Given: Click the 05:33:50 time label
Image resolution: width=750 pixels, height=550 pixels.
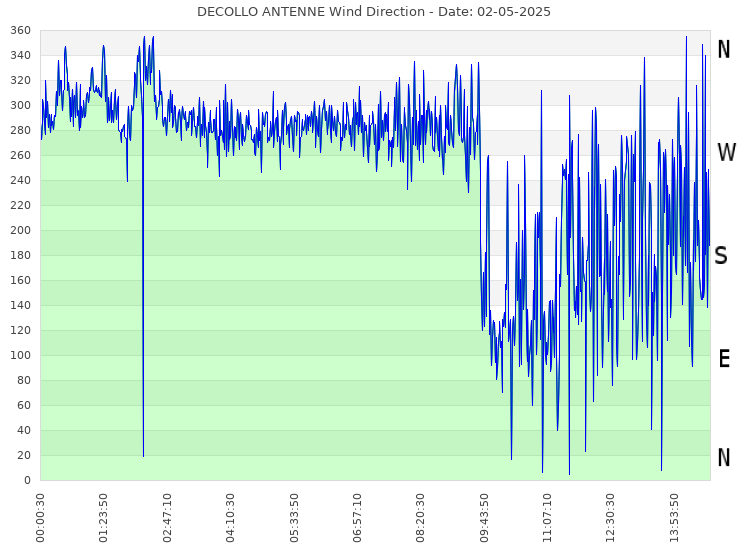Looking at the screenshot, I should [294, 518].
